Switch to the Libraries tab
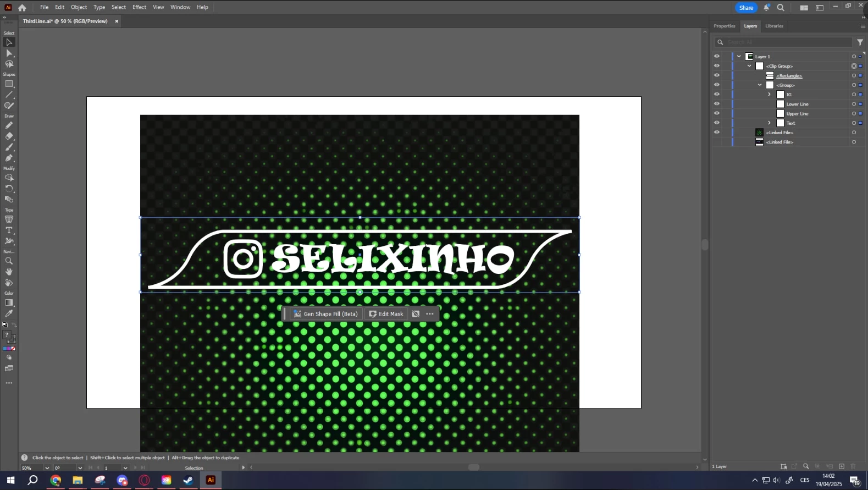The width and height of the screenshot is (868, 490). [x=774, y=26]
